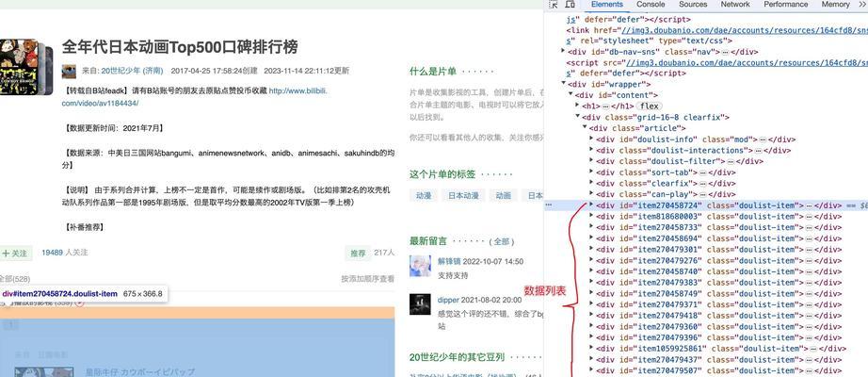
Task: Open the doulist author's small avatar image
Action: [69, 71]
